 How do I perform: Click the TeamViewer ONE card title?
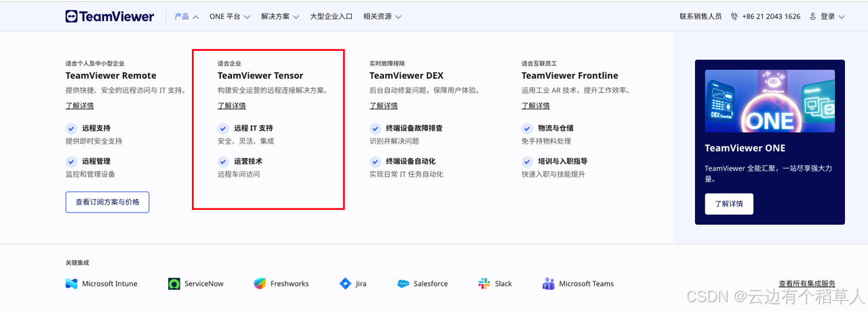coord(745,148)
